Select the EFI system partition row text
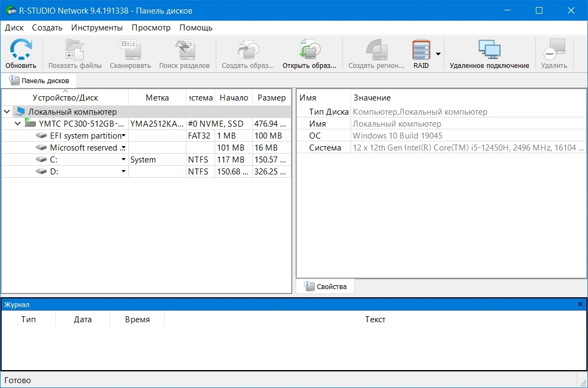This screenshot has width=588, height=388. (x=86, y=136)
